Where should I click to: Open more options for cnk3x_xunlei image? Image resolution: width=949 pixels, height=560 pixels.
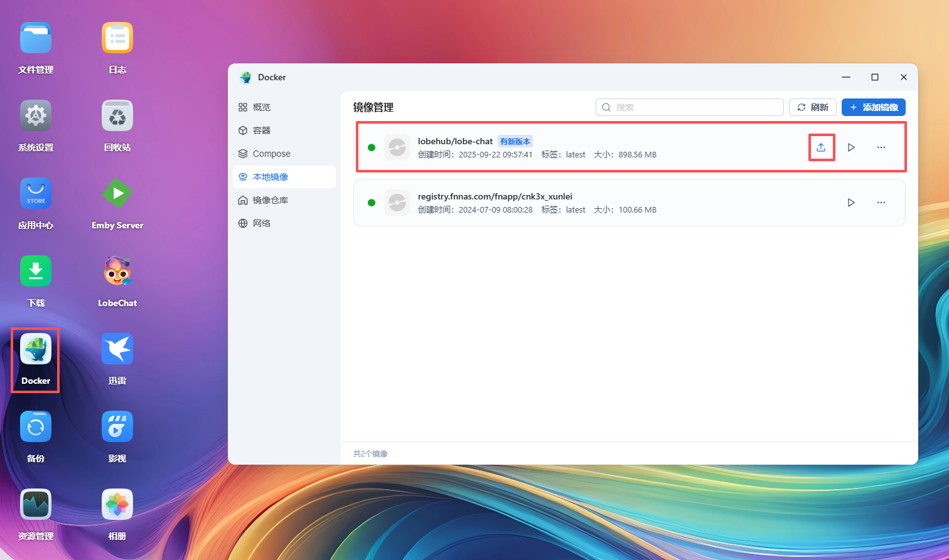(881, 203)
